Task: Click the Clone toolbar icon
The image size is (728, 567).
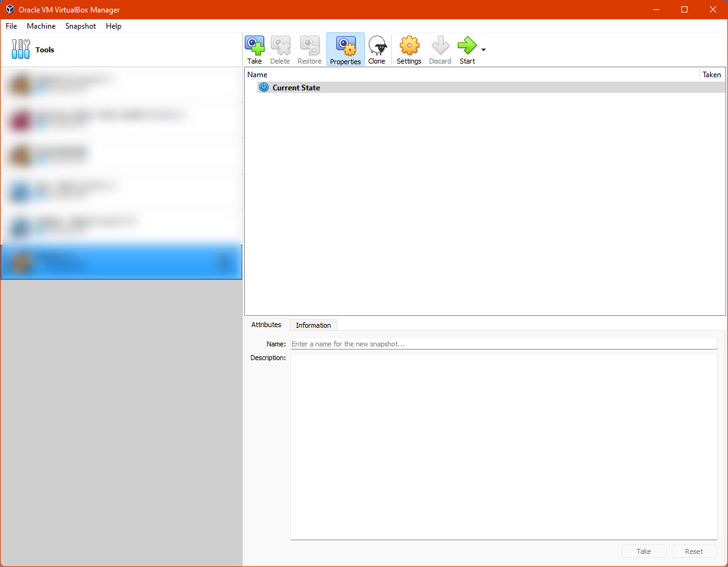Action: 377,49
